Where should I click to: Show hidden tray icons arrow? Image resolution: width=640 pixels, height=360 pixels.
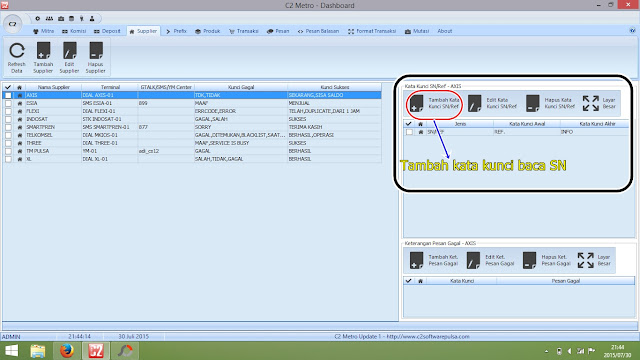pyautogui.click(x=547, y=351)
